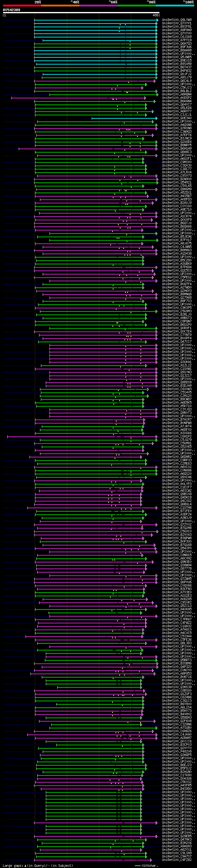Image resolution: width=197 pixels, height=868 pixels.
Task: Click the purple alignment bar of UniRef100_A0DSP2
Action: point(79,98)
